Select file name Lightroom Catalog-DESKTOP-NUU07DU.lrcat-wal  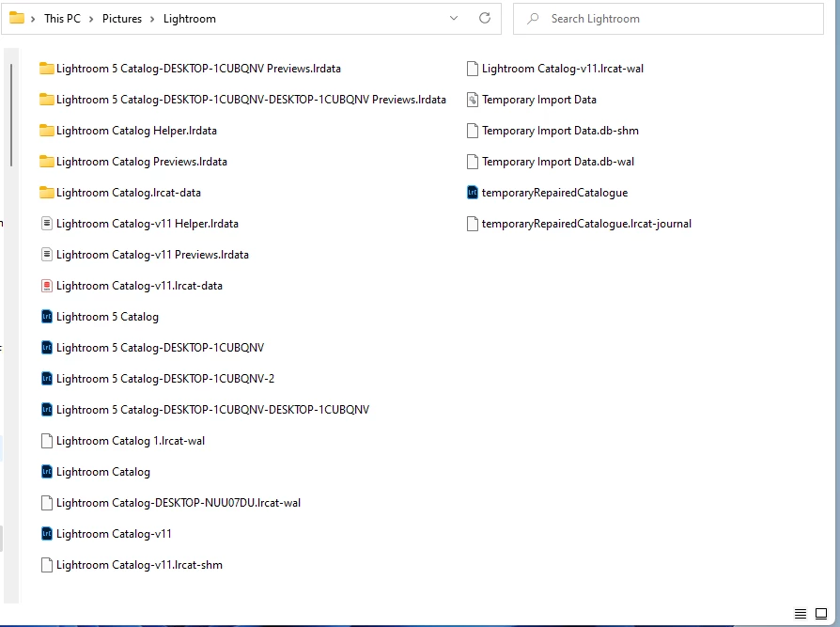pyautogui.click(x=179, y=503)
